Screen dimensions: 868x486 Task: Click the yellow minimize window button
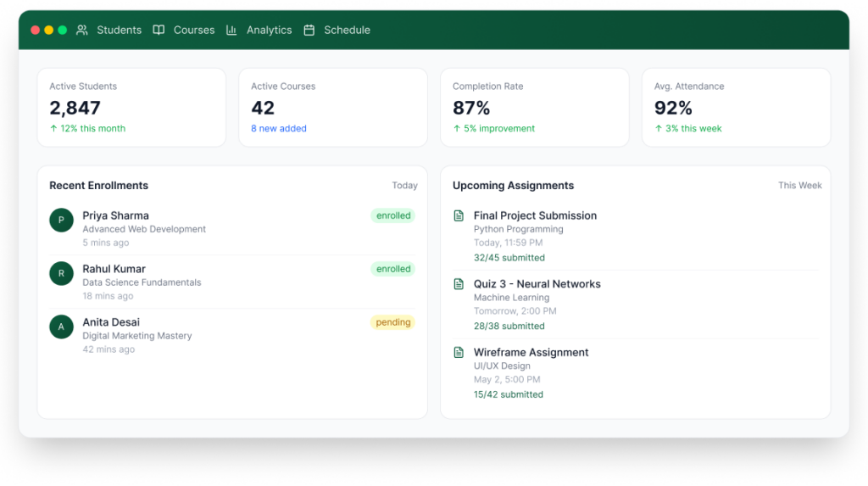(x=49, y=30)
